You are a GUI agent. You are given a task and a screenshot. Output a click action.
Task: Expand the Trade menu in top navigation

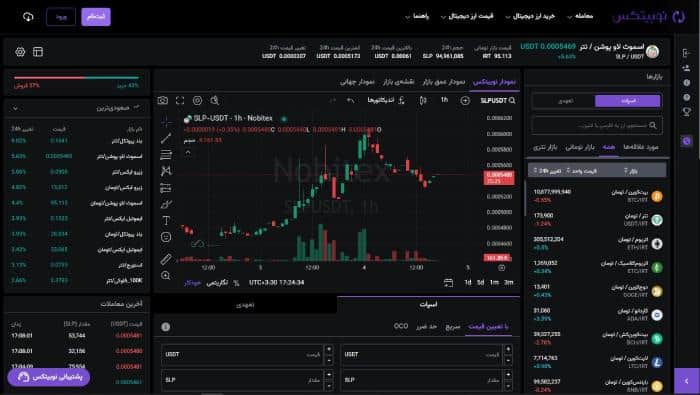580,17
